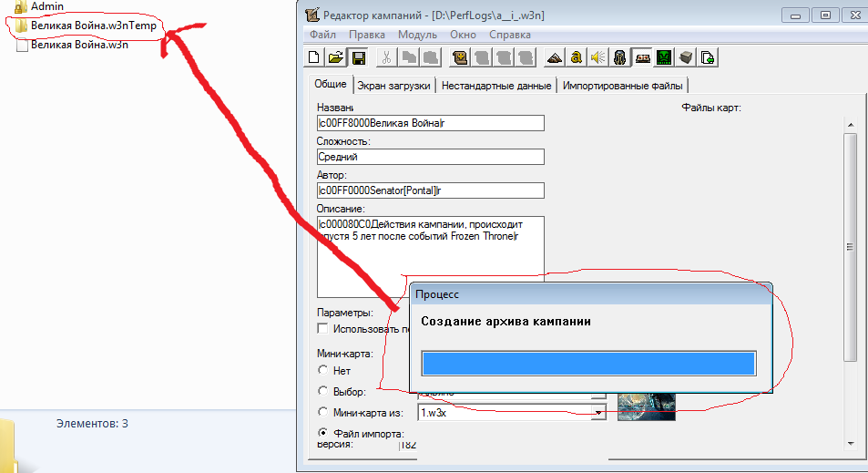868x473 pixels.
Task: Click the Campaign Editor title bar app icon
Action: 312,15
